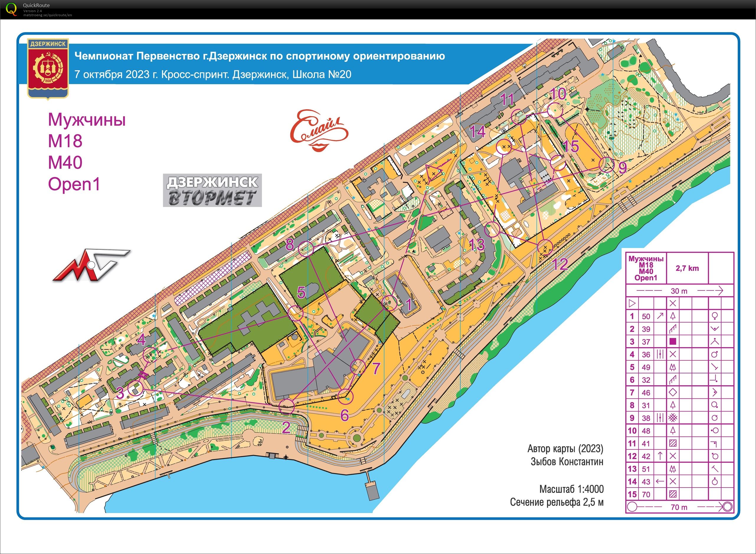Select control circle 8 on the map
The image size is (756, 554).
(x=306, y=249)
